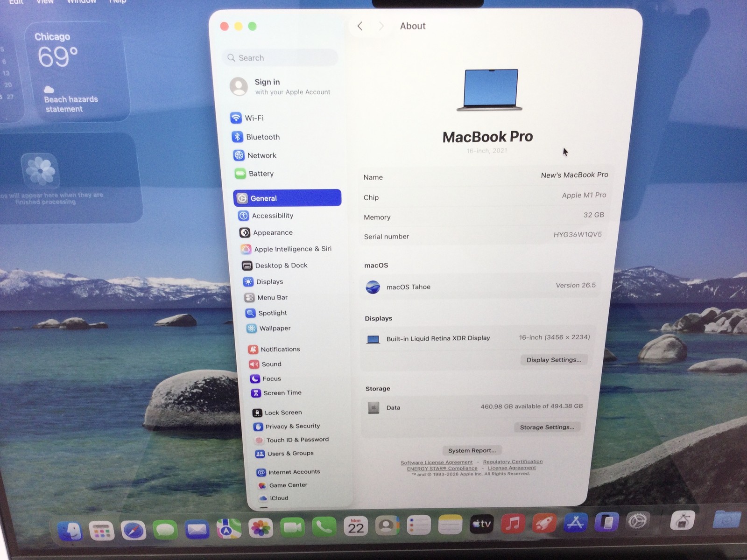The height and width of the screenshot is (560, 747).
Task: Open Wi-Fi settings in sidebar
Action: coord(247,118)
